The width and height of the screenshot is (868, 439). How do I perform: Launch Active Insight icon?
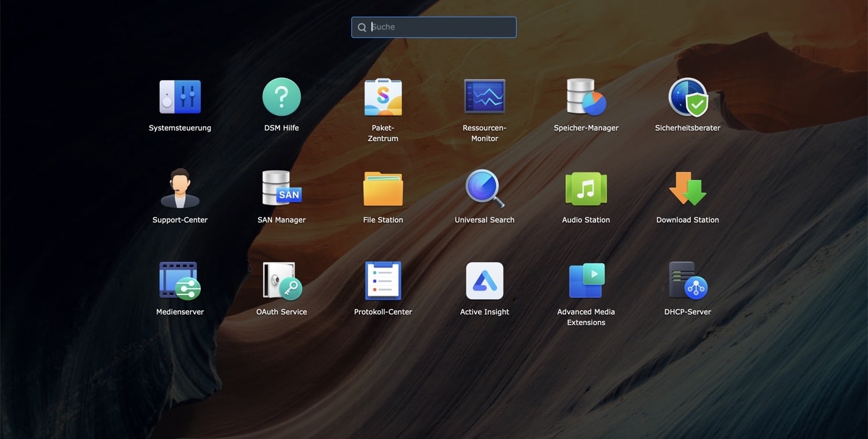click(x=484, y=281)
